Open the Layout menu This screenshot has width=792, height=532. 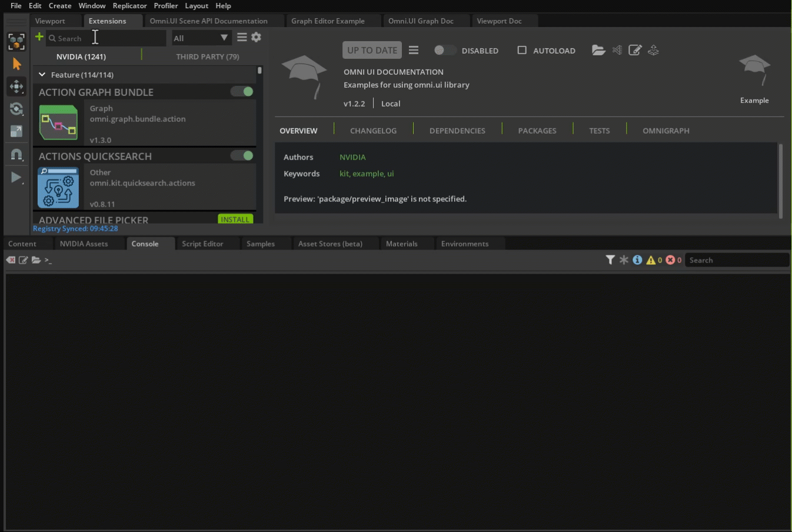(x=197, y=5)
